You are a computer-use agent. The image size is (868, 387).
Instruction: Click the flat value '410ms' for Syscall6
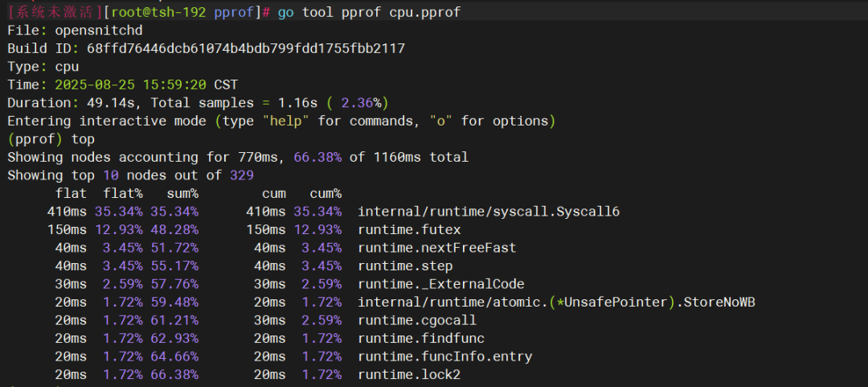(x=67, y=212)
